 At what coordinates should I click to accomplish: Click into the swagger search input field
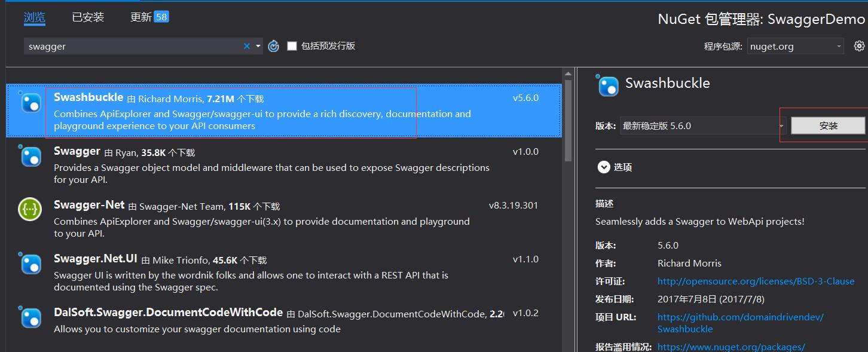tap(132, 46)
